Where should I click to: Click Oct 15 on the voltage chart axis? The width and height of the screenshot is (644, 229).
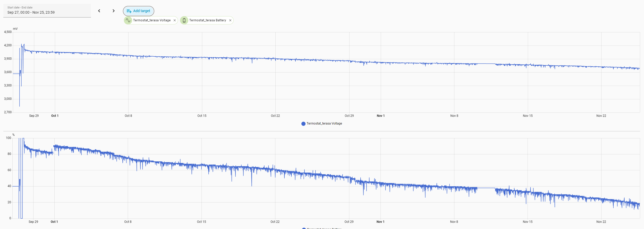(x=202, y=116)
